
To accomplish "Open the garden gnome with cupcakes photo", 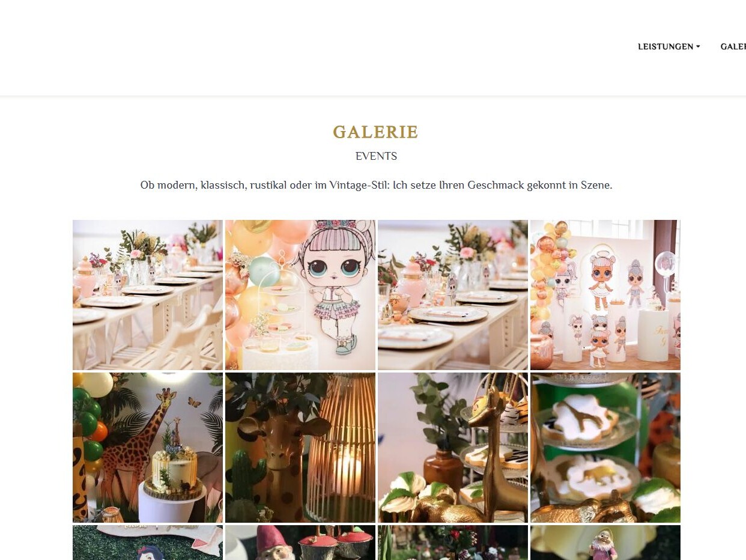I will (300, 543).
